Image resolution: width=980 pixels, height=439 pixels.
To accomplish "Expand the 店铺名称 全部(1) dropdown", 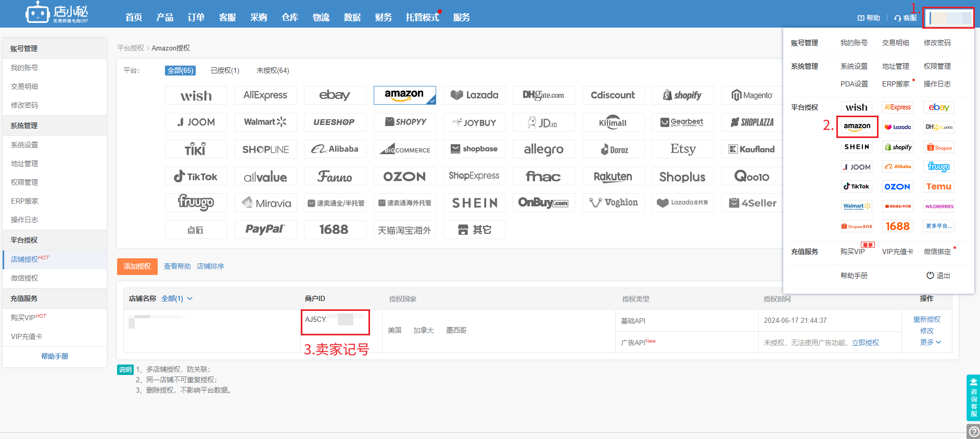I will tap(177, 298).
